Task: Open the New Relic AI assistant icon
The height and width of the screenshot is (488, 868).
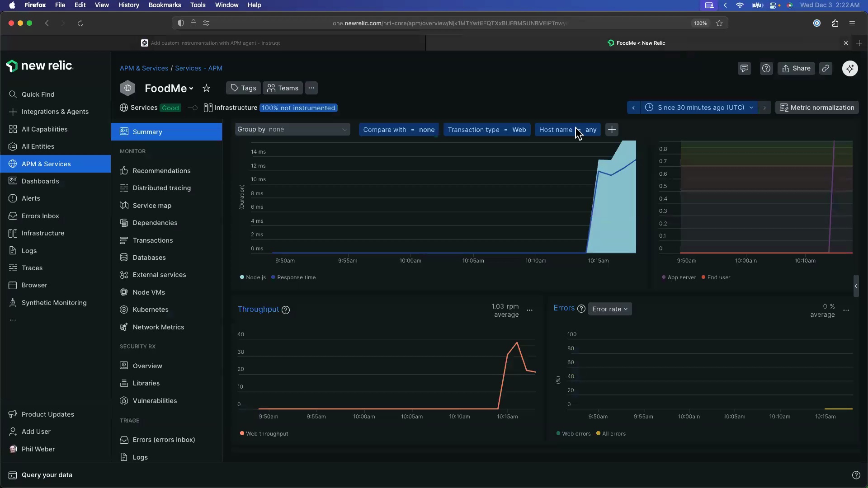Action: pyautogui.click(x=850, y=69)
